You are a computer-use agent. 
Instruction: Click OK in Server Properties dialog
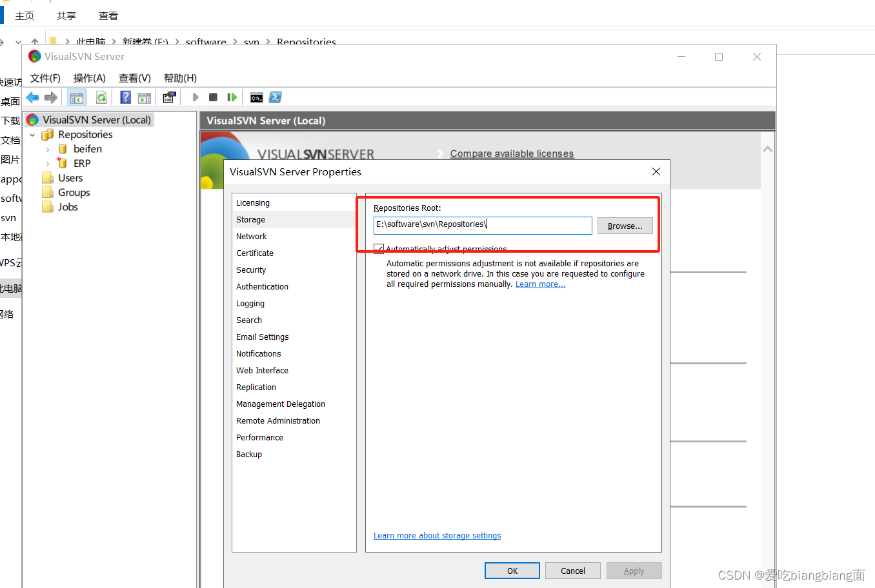pos(512,571)
